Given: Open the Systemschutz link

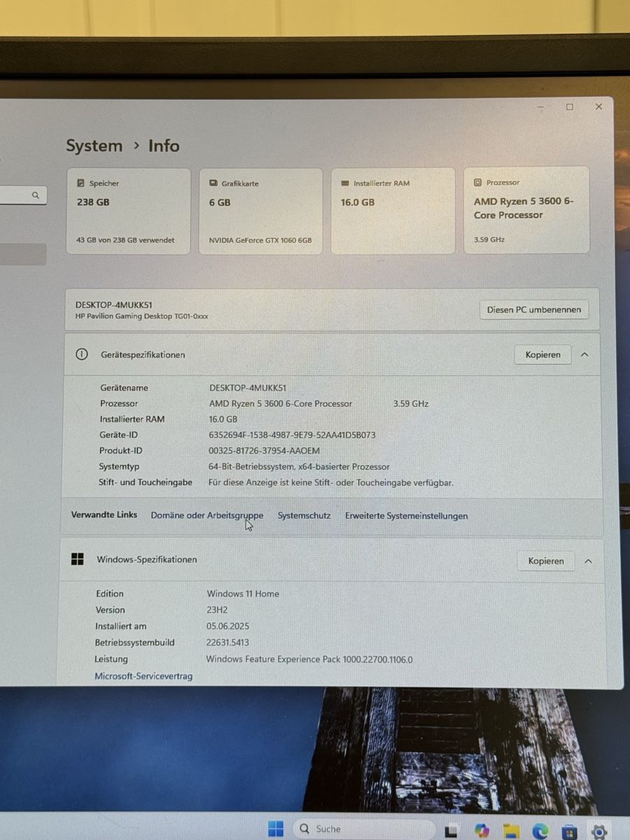Looking at the screenshot, I should [304, 515].
